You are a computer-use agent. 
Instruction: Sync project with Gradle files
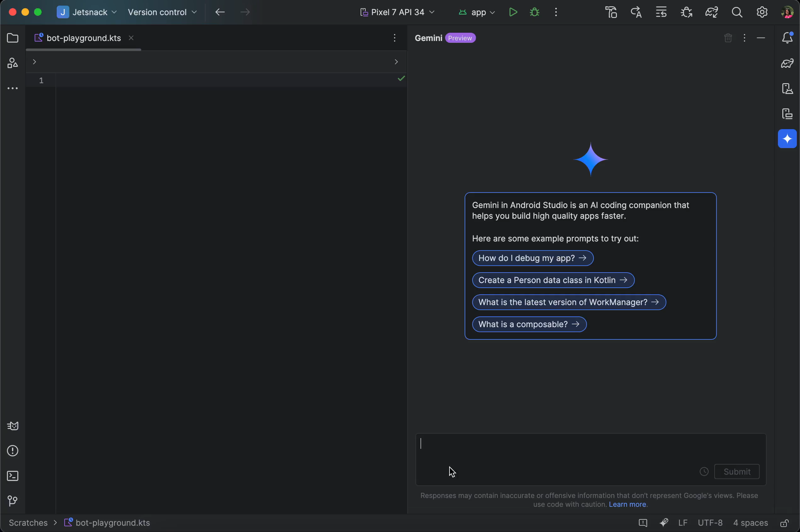coord(711,12)
